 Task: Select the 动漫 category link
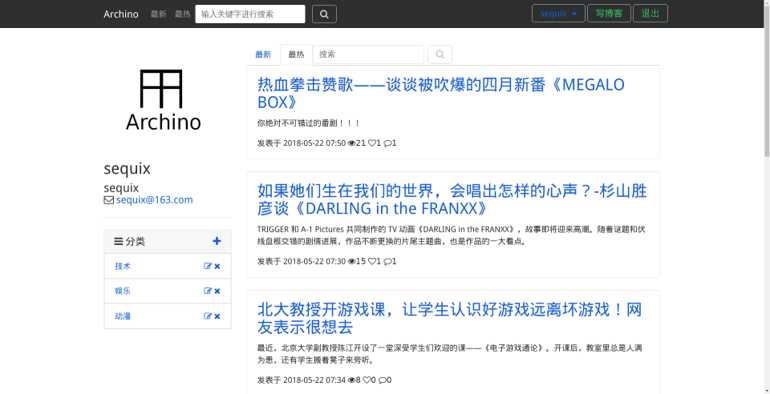123,316
